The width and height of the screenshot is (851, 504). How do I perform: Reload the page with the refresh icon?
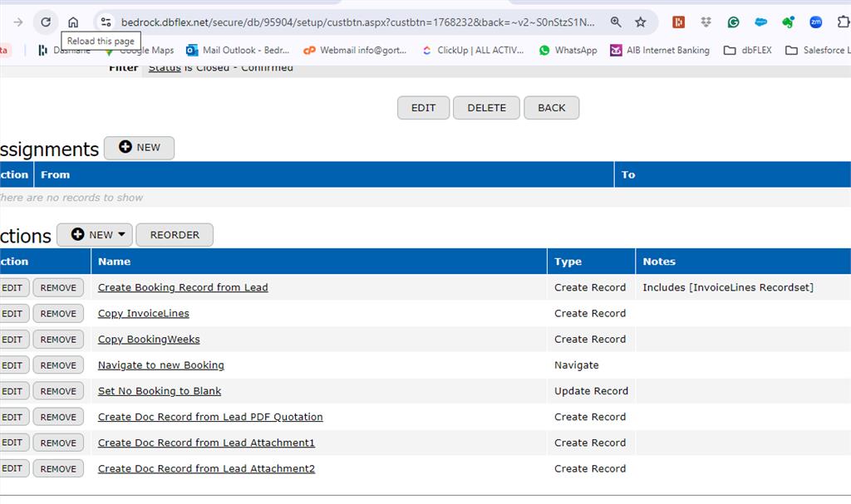click(46, 22)
